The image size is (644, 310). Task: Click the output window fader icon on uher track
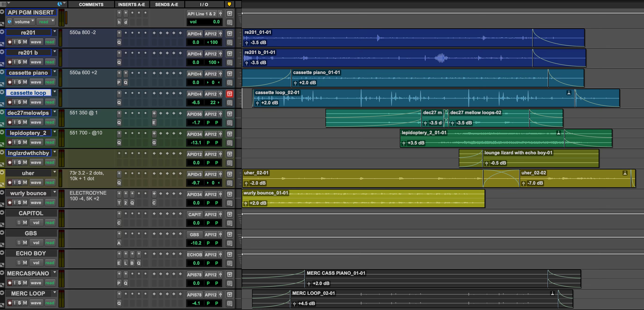[x=220, y=174]
